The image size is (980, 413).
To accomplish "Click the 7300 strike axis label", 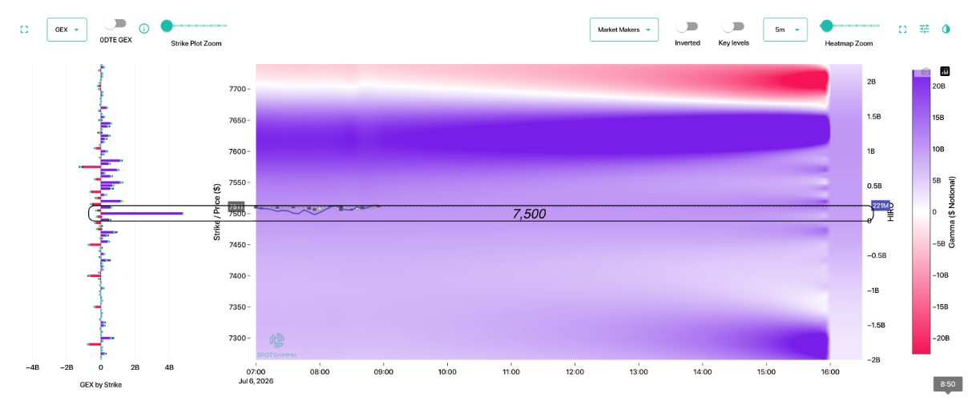I will (236, 339).
